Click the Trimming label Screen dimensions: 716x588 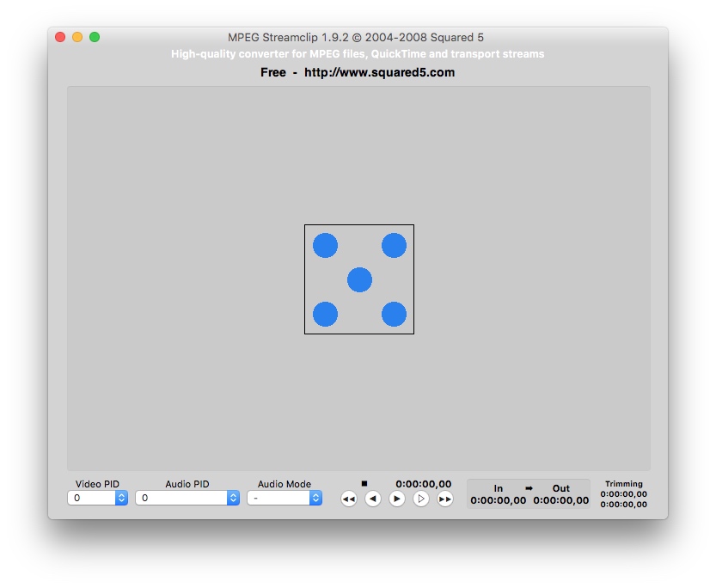pyautogui.click(x=624, y=484)
